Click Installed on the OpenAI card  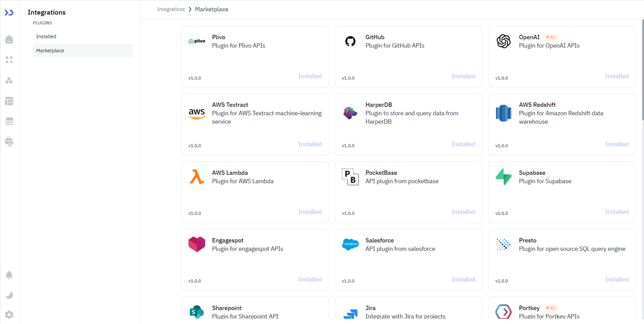pos(617,76)
